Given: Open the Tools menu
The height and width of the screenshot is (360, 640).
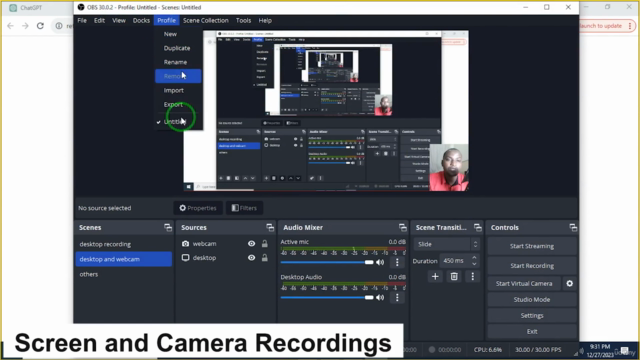Looking at the screenshot, I should click(243, 20).
